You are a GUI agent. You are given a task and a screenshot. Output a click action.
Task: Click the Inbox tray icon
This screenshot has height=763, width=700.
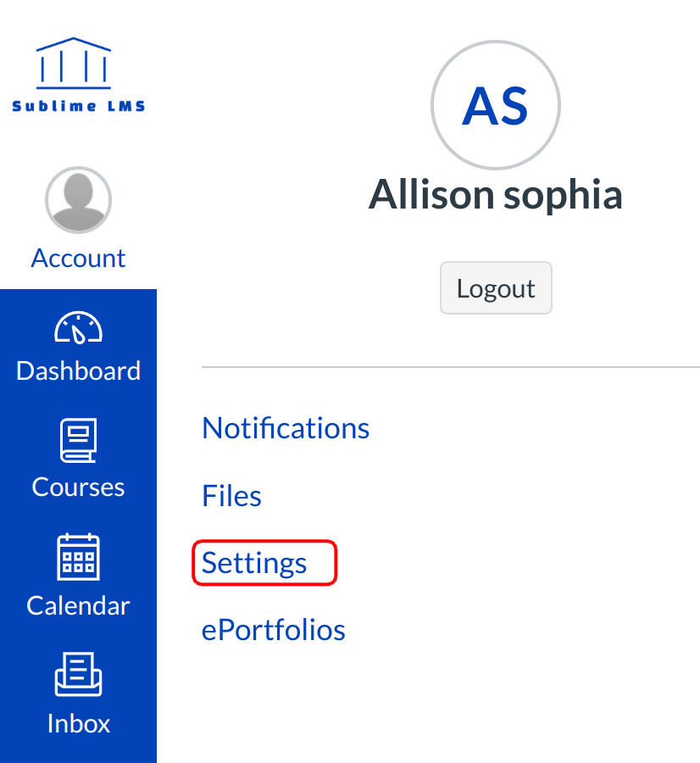tap(78, 675)
